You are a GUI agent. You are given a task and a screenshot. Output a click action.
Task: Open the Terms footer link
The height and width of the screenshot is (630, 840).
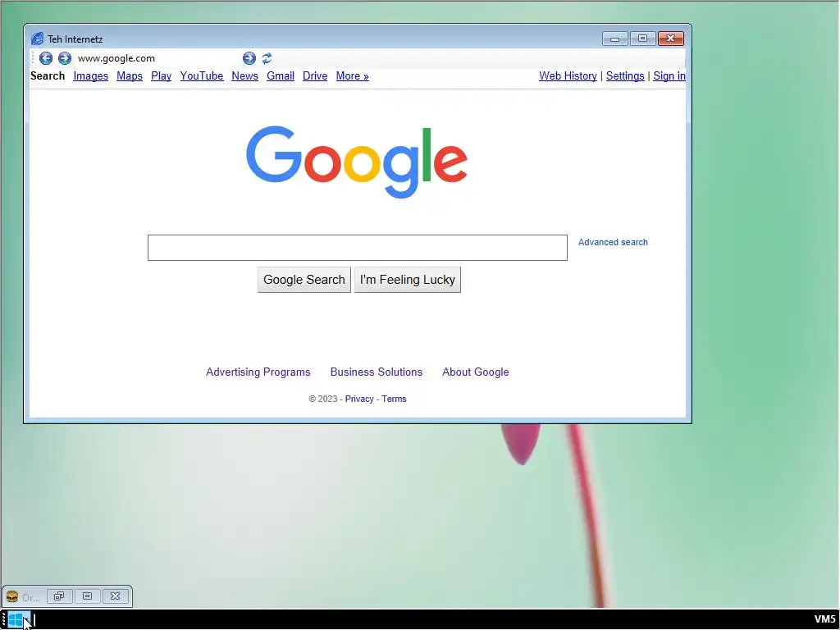pyautogui.click(x=394, y=399)
